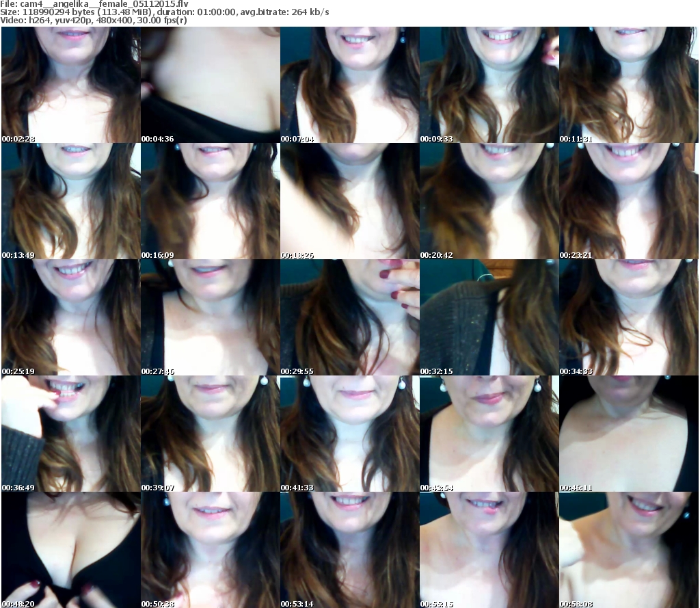Click the File name line in header
Viewport: 700px width, 608px height.
(x=94, y=4)
